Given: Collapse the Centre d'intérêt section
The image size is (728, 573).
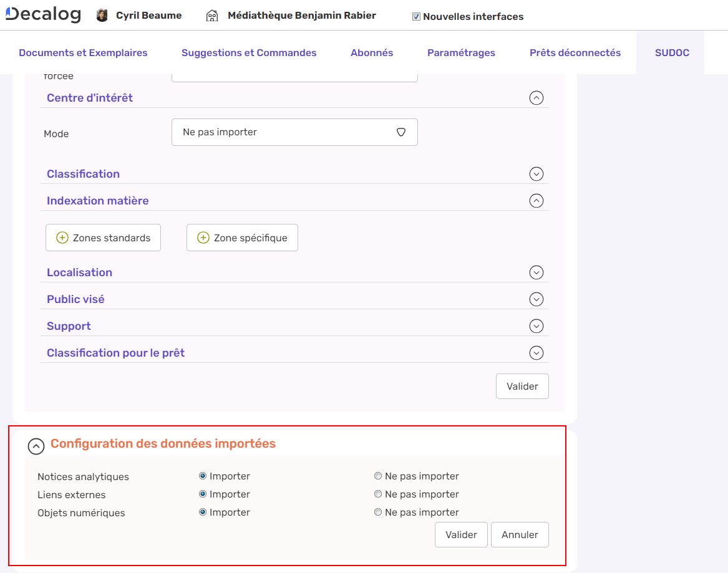Looking at the screenshot, I should point(536,98).
